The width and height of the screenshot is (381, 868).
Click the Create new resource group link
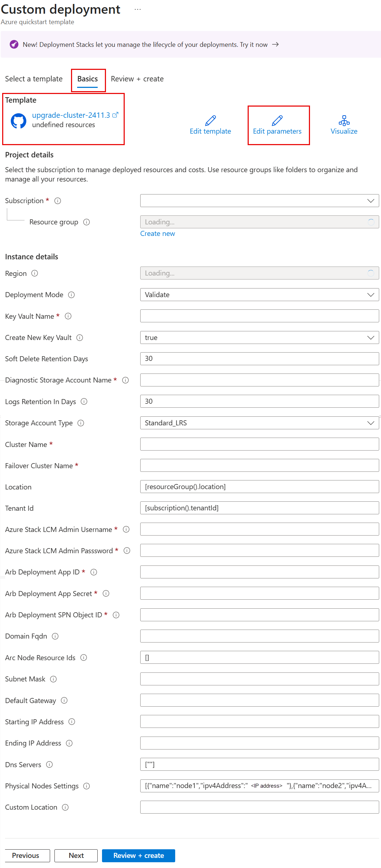[x=158, y=234]
